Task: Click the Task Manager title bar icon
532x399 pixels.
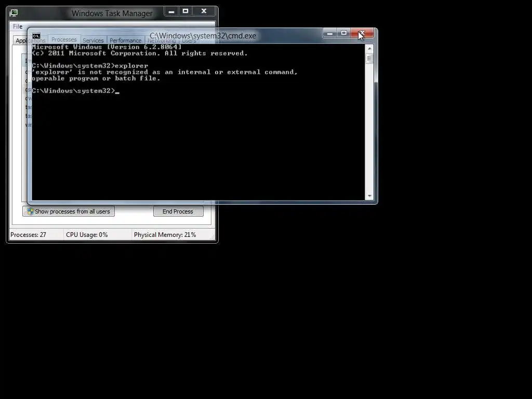Action: [x=14, y=13]
